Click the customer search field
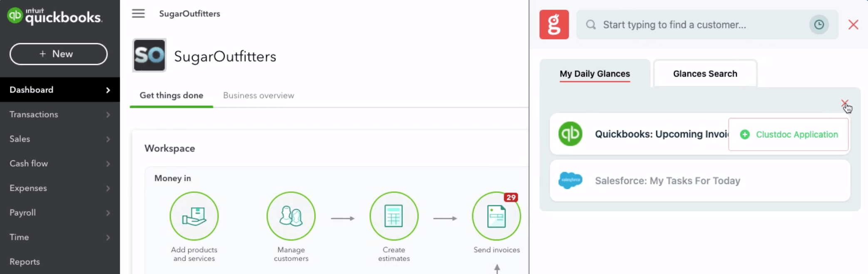Image resolution: width=868 pixels, height=274 pixels. point(707,25)
